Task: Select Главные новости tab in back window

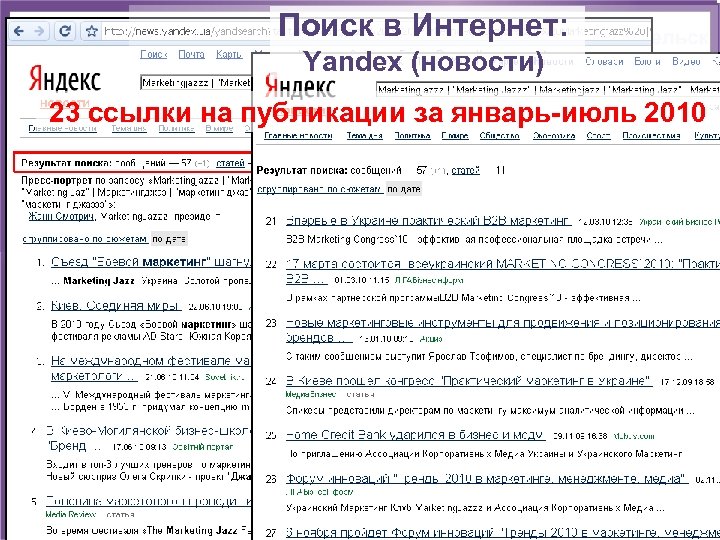Action: point(62,128)
